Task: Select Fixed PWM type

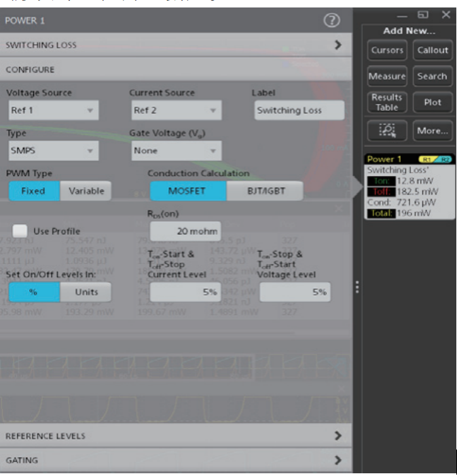Action: point(33,191)
